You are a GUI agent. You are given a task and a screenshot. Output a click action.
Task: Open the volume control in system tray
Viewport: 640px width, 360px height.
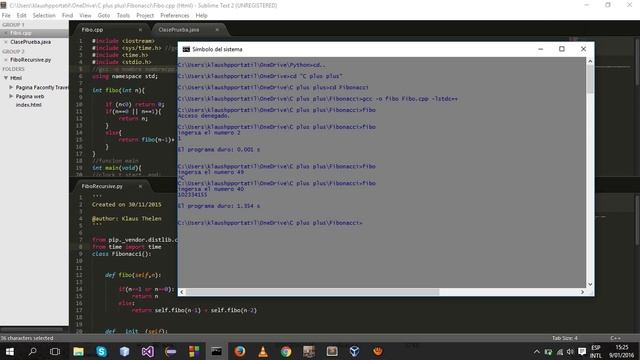click(570, 352)
